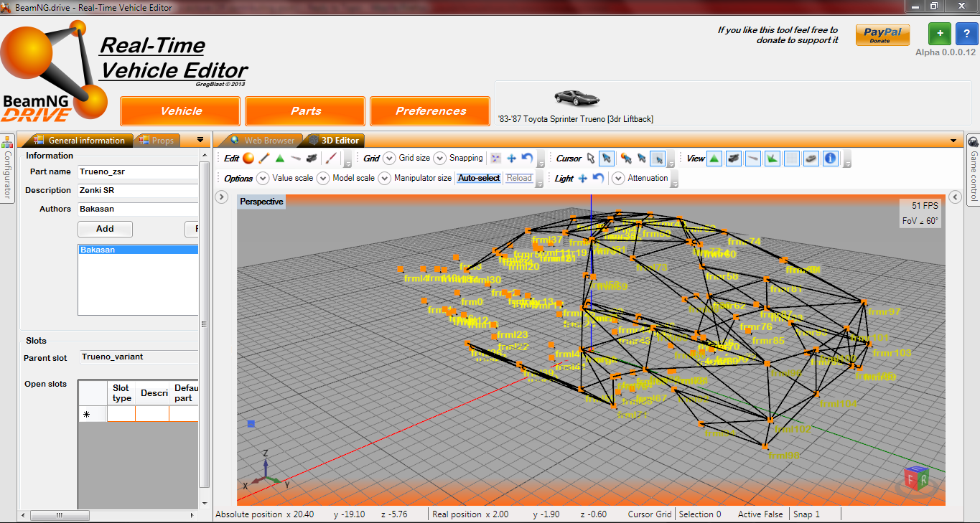Toggle triangle visibility in View toolbar
Viewport: 980px width, 523px height.
pyautogui.click(x=714, y=159)
